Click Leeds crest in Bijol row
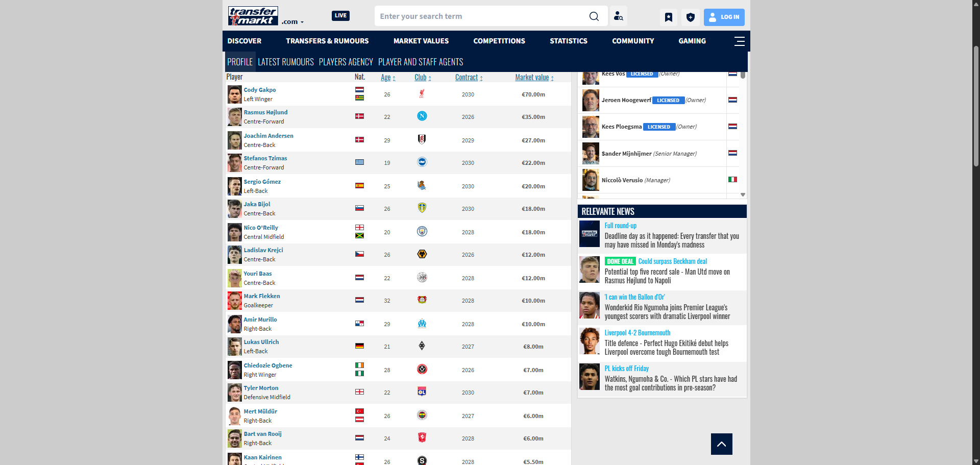Screen dimensions: 980x465 pos(422,208)
